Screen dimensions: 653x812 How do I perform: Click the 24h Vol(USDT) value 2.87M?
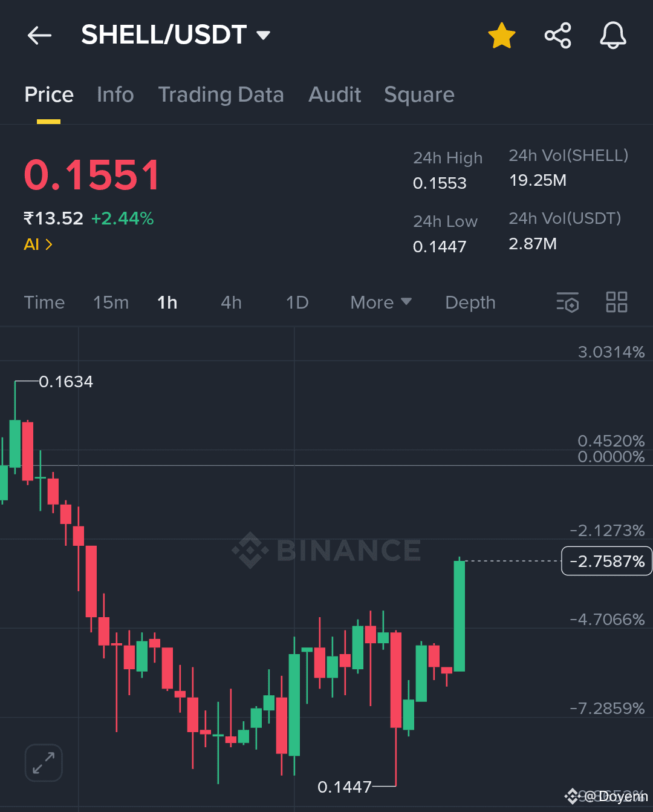pyautogui.click(x=533, y=244)
